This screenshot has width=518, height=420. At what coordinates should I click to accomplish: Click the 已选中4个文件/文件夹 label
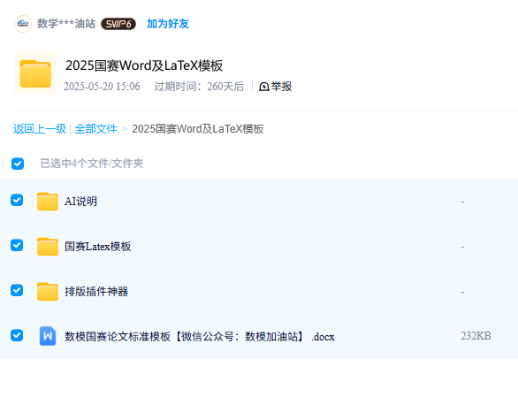92,164
